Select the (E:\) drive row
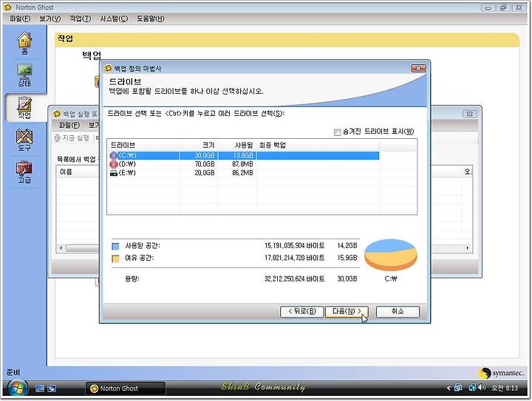 [244, 173]
